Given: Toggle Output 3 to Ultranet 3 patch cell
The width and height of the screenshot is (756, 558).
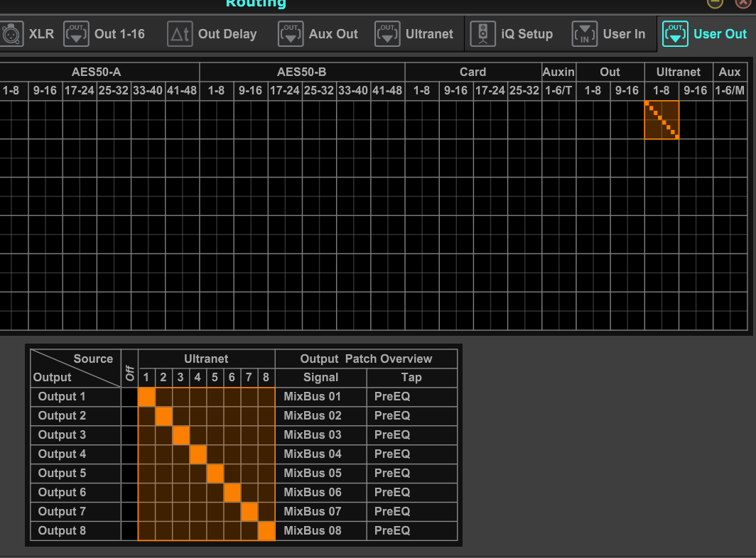Looking at the screenshot, I should click(x=180, y=435).
